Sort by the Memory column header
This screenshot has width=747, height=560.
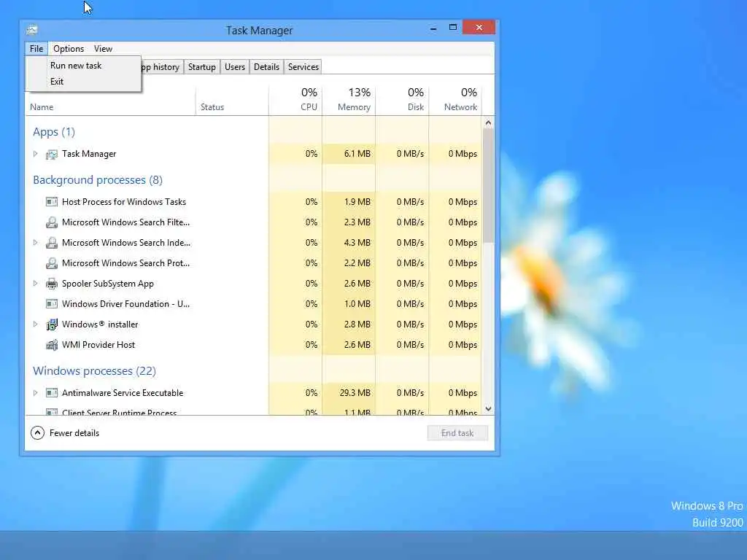[x=349, y=101]
